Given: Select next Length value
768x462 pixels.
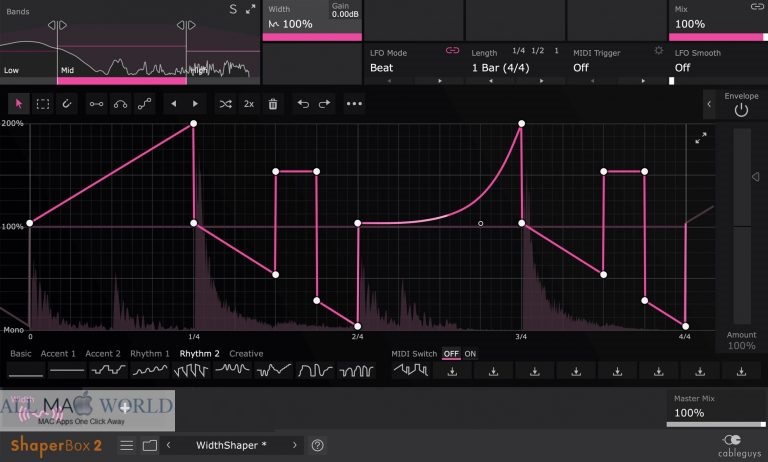Looking at the screenshot, I should click(541, 81).
